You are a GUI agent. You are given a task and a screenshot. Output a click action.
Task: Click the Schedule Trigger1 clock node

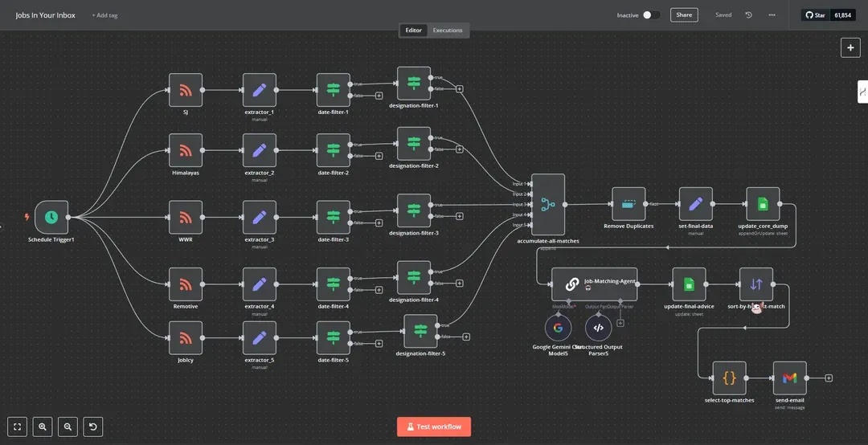51,217
